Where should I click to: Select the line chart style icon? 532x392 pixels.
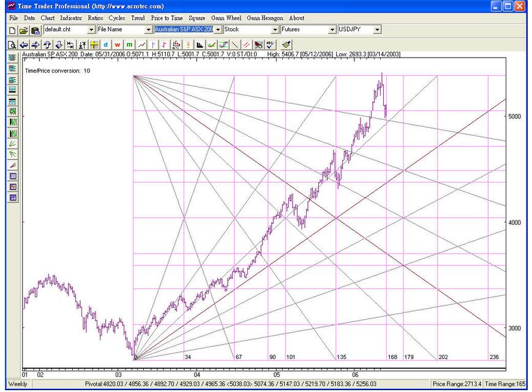[x=141, y=45]
